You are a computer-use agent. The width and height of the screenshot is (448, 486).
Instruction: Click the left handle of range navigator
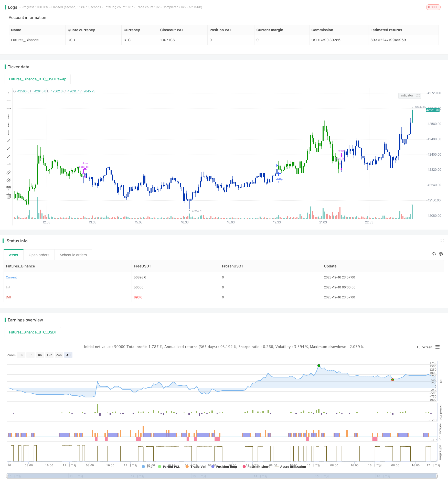tap(7, 476)
